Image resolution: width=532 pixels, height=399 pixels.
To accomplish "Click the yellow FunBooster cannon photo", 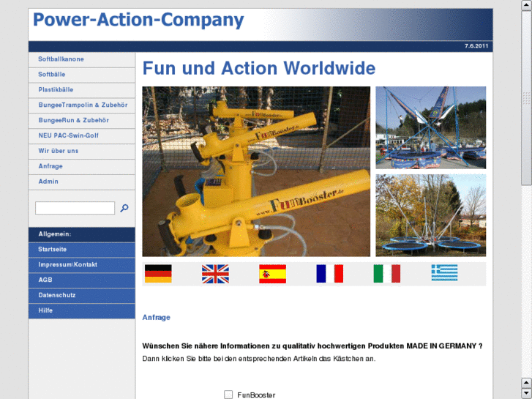I will [x=256, y=171].
